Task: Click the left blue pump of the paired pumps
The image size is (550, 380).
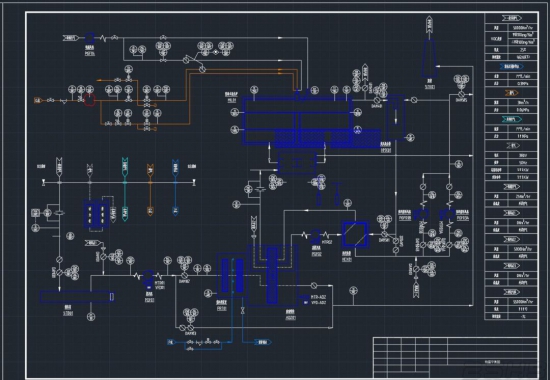Action: point(421,214)
